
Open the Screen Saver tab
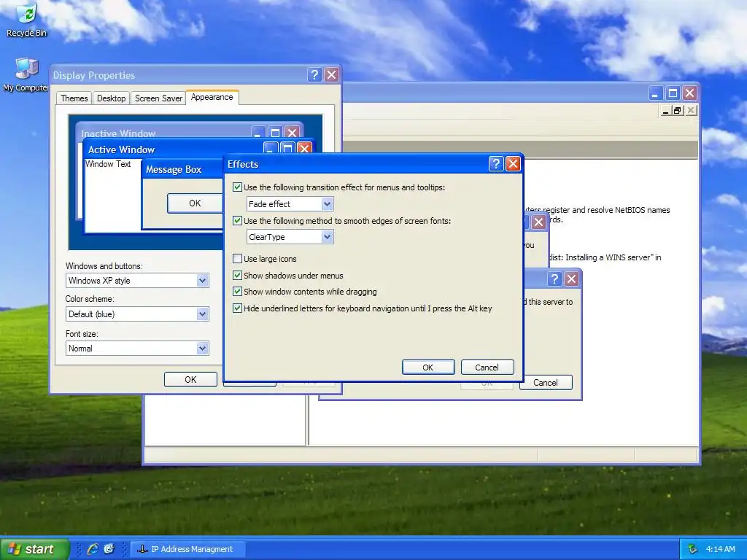[158, 98]
